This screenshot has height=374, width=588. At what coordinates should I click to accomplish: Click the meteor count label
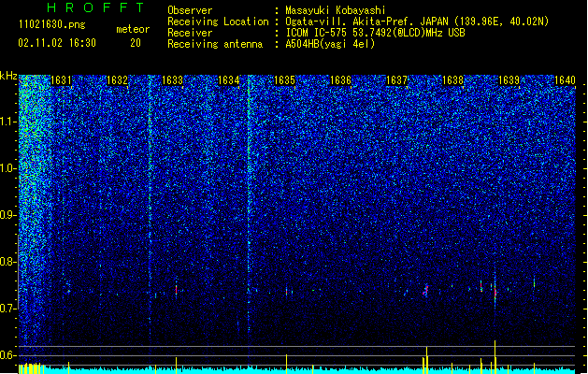(133, 29)
